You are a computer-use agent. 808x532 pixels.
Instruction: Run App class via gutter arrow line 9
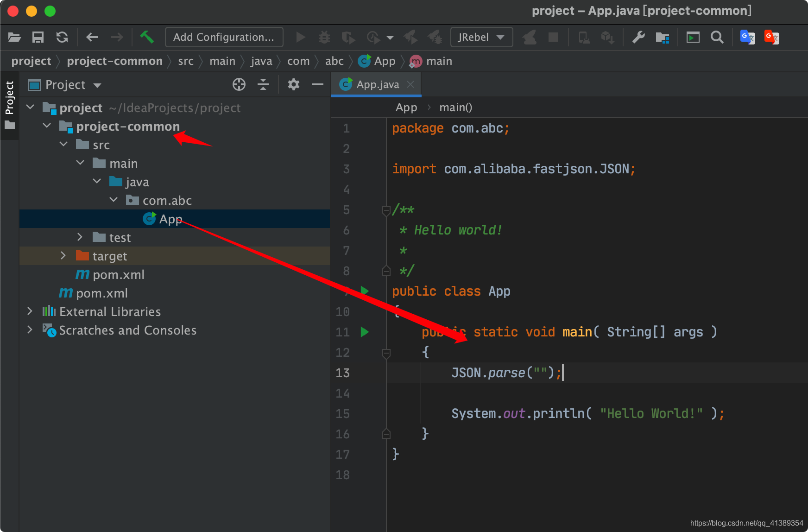click(365, 291)
